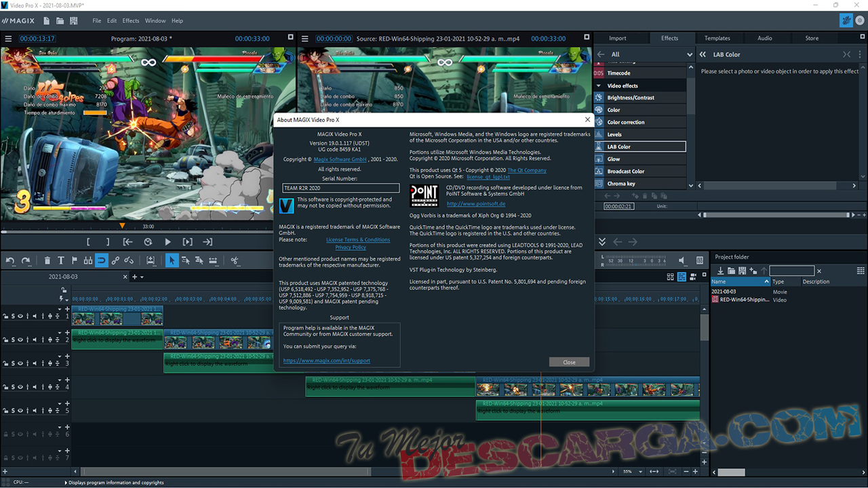Image resolution: width=868 pixels, height=488 pixels.
Task: Click the Undo arrow in timeline toolbar
Action: [x=10, y=260]
